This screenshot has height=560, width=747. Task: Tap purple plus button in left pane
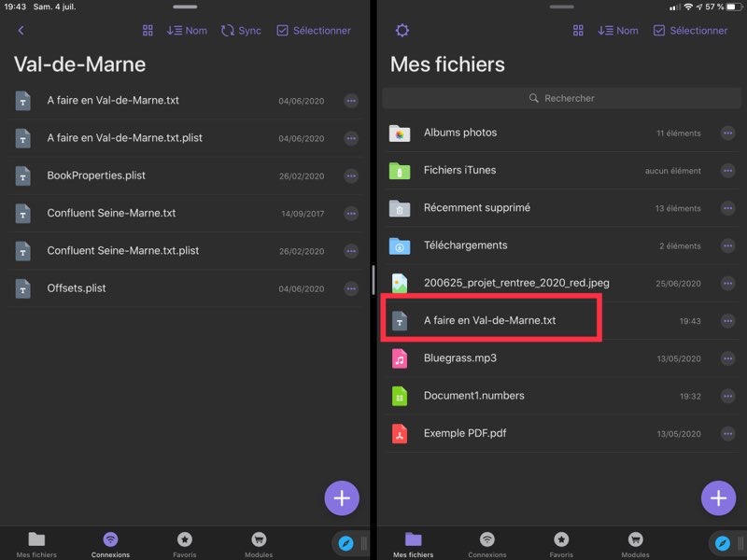(342, 498)
